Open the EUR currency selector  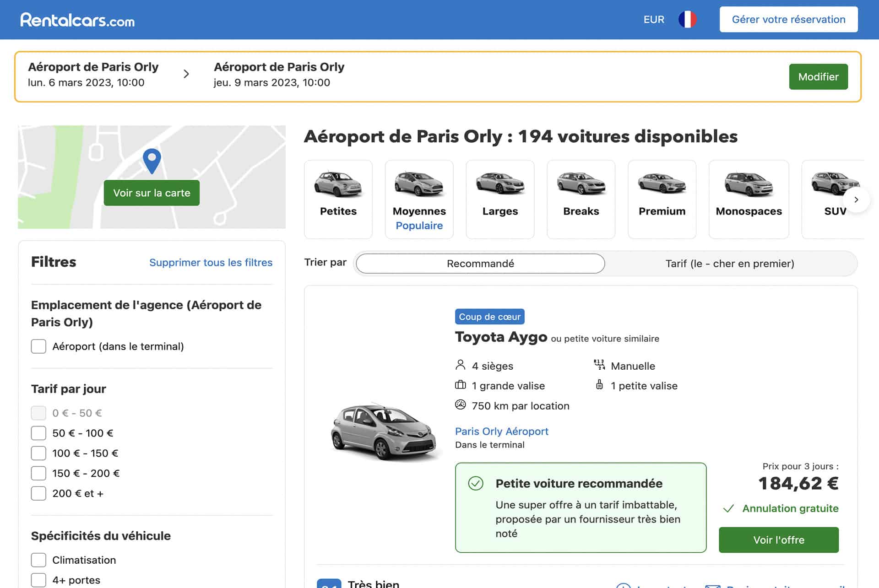click(x=654, y=20)
